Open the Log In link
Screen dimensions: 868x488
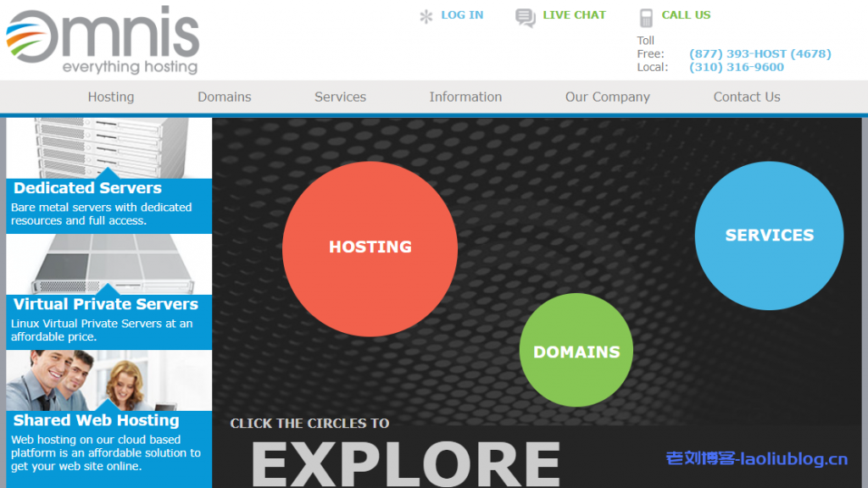pyautogui.click(x=462, y=15)
